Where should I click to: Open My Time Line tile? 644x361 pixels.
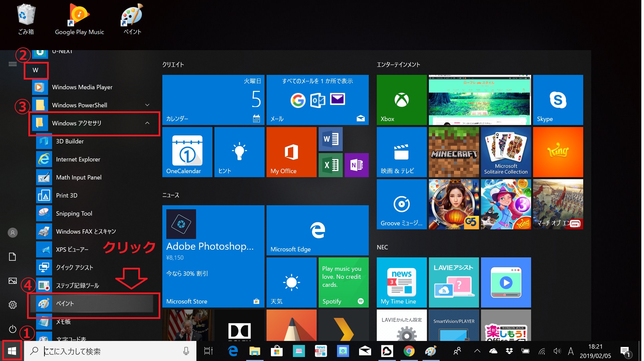(x=402, y=282)
